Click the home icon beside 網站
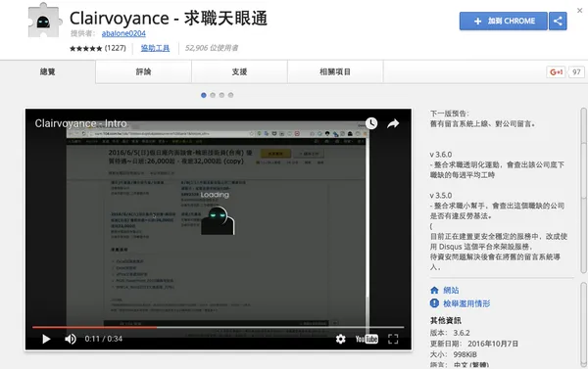 coord(434,291)
